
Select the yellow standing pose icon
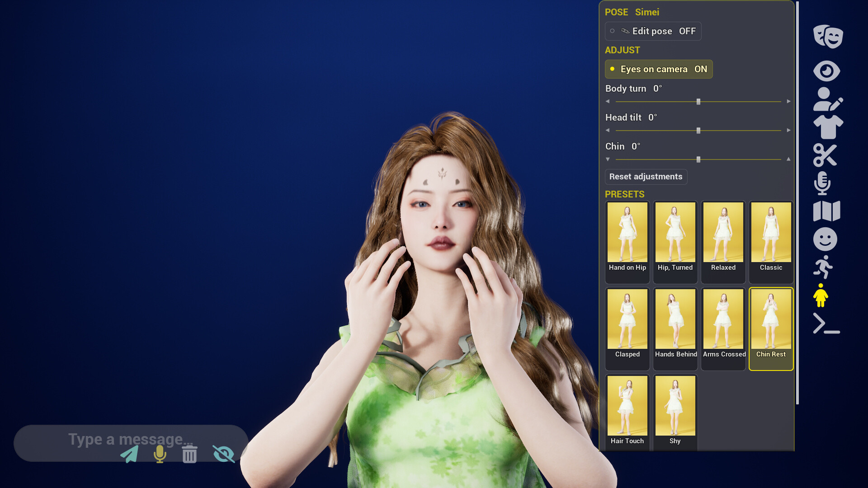(x=820, y=296)
